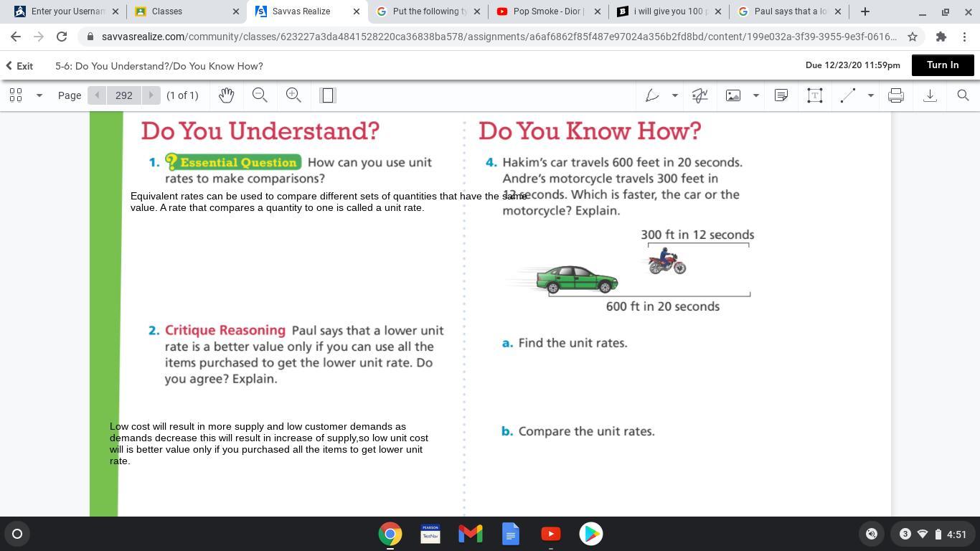Open the browser extensions puzzle icon

point(941,37)
